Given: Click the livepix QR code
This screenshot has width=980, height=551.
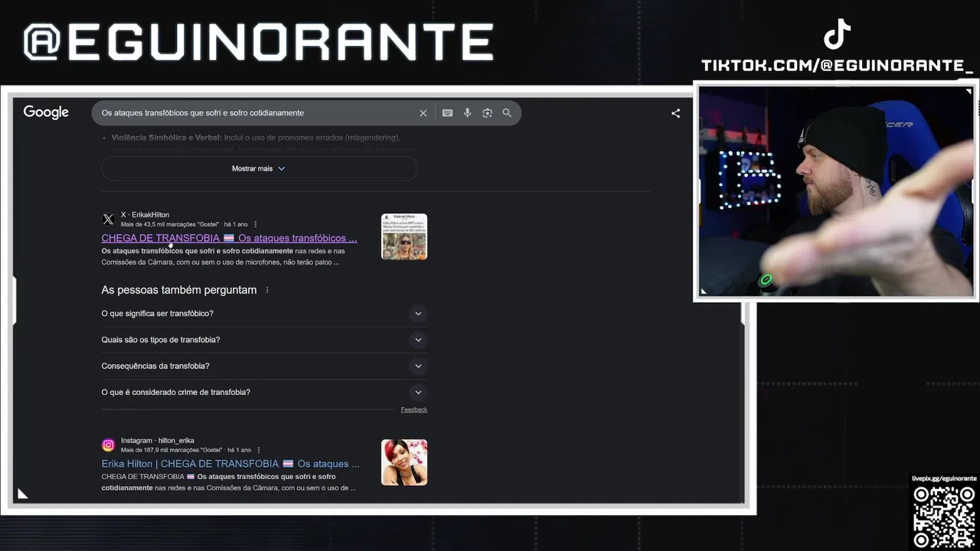Looking at the screenshot, I should pyautogui.click(x=944, y=517).
